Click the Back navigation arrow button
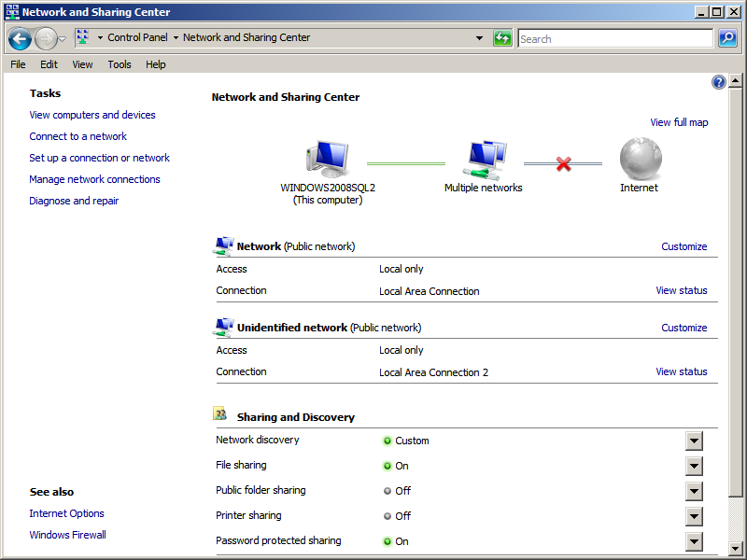 20,38
